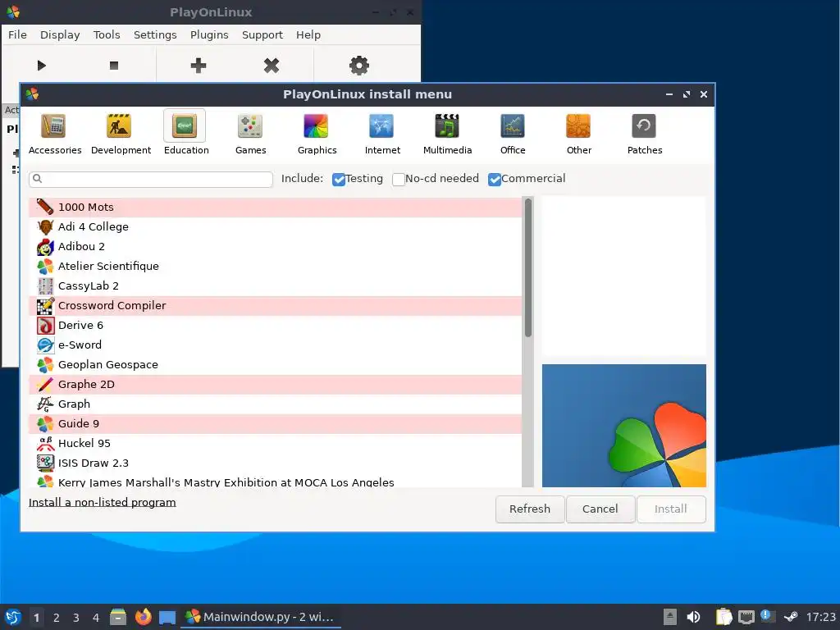The height and width of the screenshot is (630, 840).
Task: Open the Development category icon
Action: tap(119, 126)
